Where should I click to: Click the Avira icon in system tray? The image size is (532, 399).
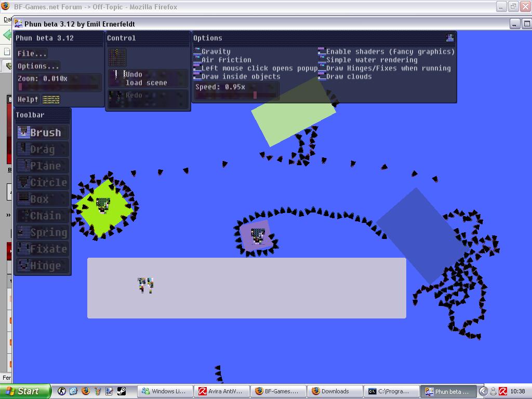503,391
